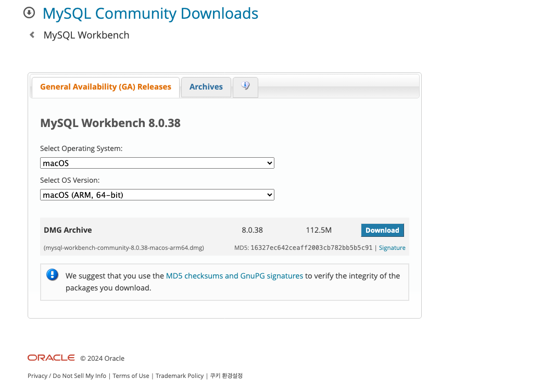Open the Terms of Use link
The width and height of the screenshot is (541, 392).
131,376
